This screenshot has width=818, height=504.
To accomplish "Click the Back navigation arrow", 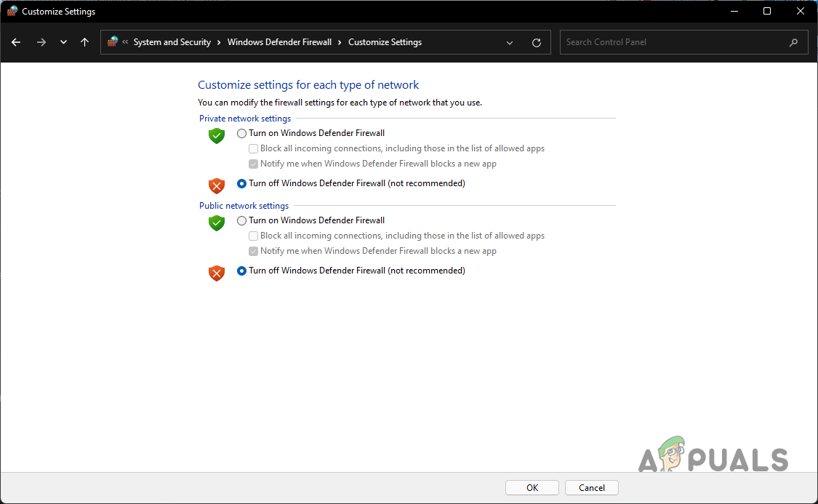I will pyautogui.click(x=16, y=42).
